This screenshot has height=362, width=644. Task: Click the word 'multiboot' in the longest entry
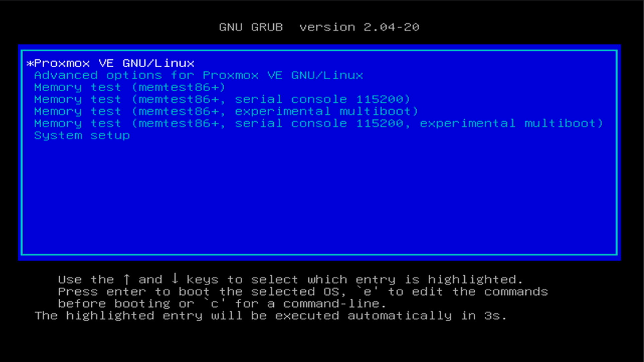pyautogui.click(x=563, y=123)
